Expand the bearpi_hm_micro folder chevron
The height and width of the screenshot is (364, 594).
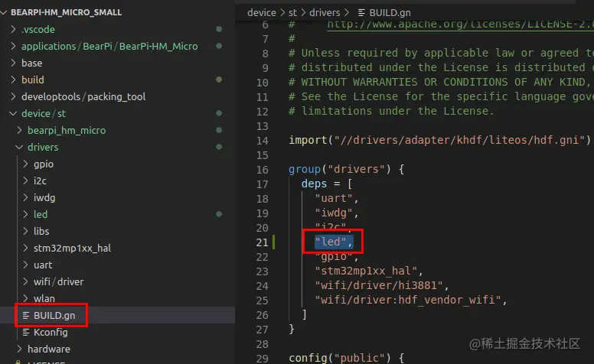(x=20, y=130)
